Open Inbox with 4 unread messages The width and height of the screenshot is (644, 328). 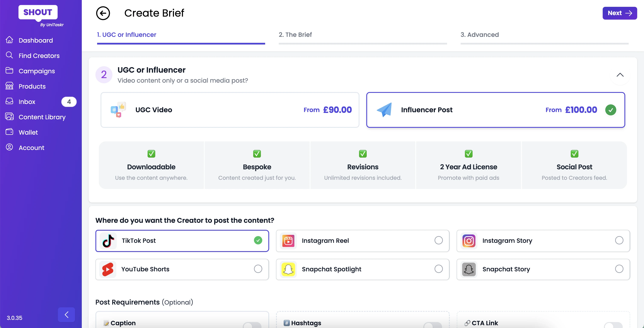[27, 102]
